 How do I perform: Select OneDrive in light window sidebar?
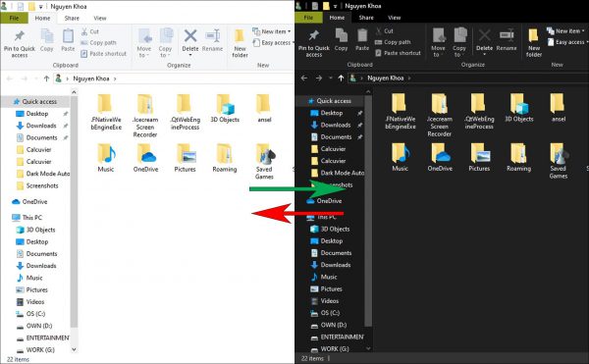coord(29,201)
